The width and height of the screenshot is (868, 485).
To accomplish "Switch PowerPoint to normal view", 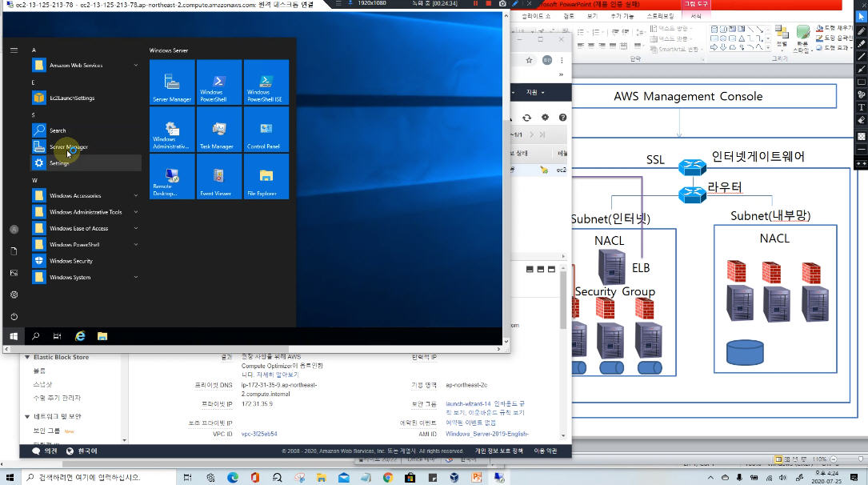I will (778, 459).
